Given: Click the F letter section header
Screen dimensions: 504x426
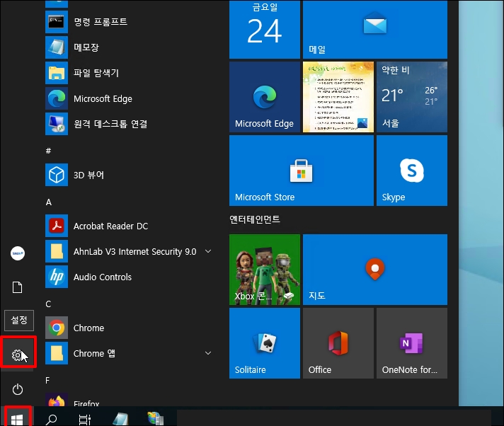Looking at the screenshot, I should 47,381.
